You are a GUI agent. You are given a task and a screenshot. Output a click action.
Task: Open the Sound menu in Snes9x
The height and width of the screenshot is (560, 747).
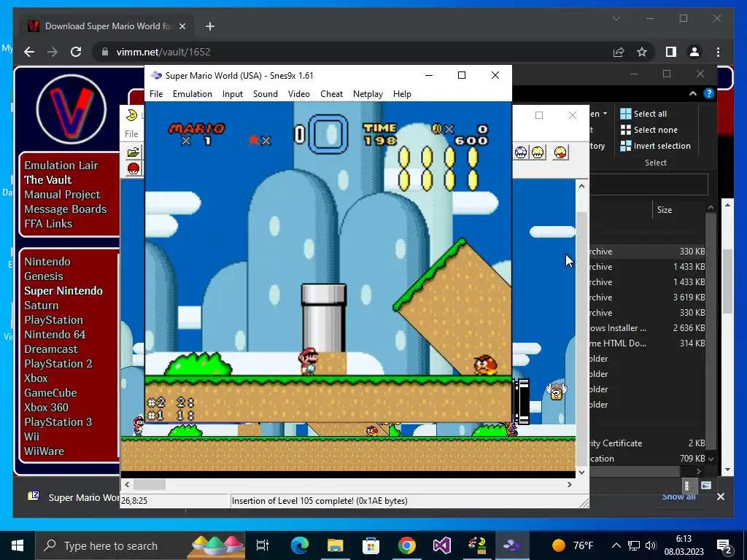pyautogui.click(x=266, y=94)
